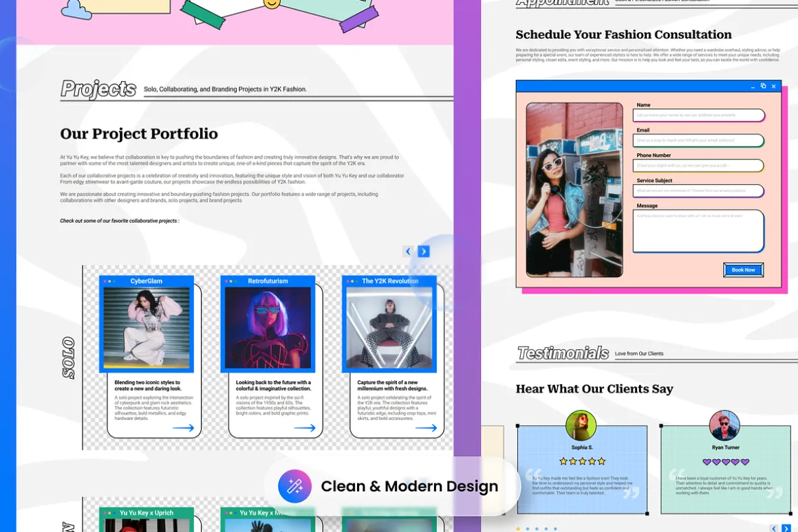Click the Name input field
Image resolution: width=798 pixels, height=532 pixels.
tap(698, 115)
